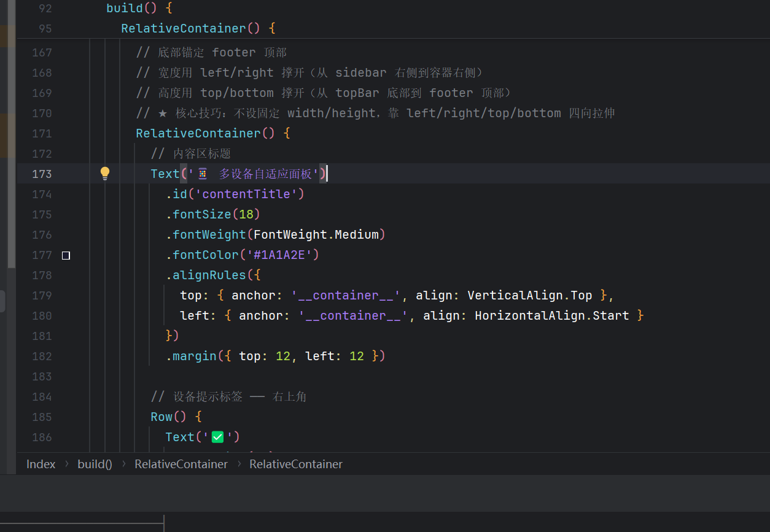Click 'VerticalAlign.Top' on line 179

click(x=530, y=296)
